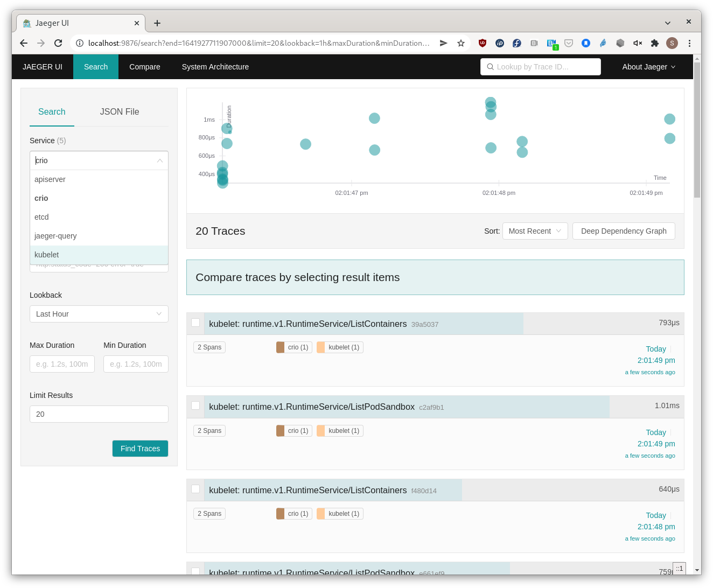The height and width of the screenshot is (588, 713).
Task: Check the c2af9b1 ListPodSandbox trace
Action: pos(195,405)
